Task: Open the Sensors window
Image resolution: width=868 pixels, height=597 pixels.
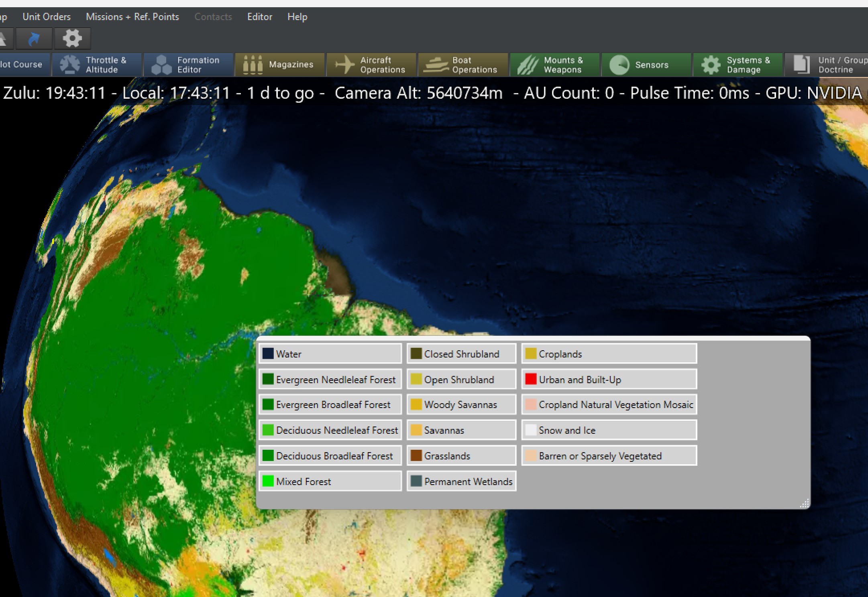Action: coord(646,65)
